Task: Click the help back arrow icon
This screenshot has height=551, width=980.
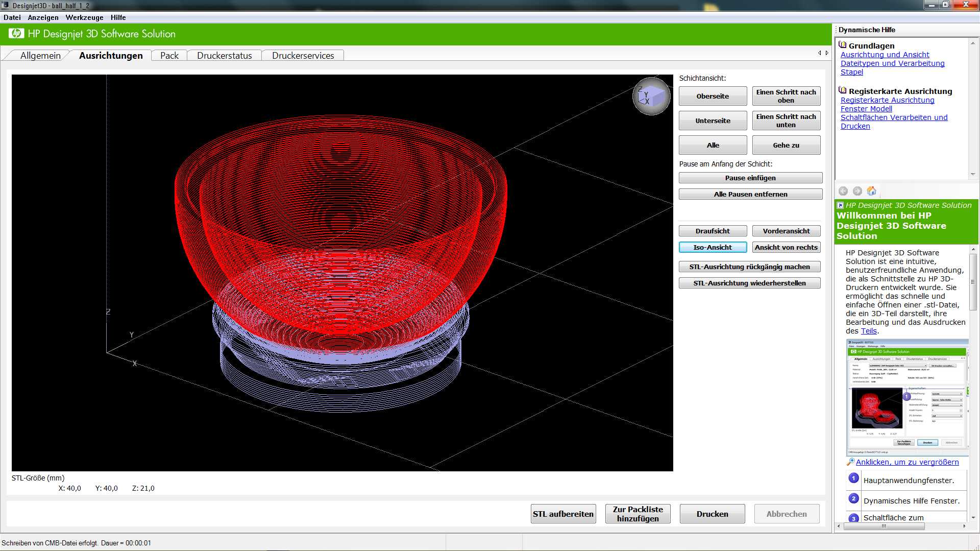Action: [843, 191]
